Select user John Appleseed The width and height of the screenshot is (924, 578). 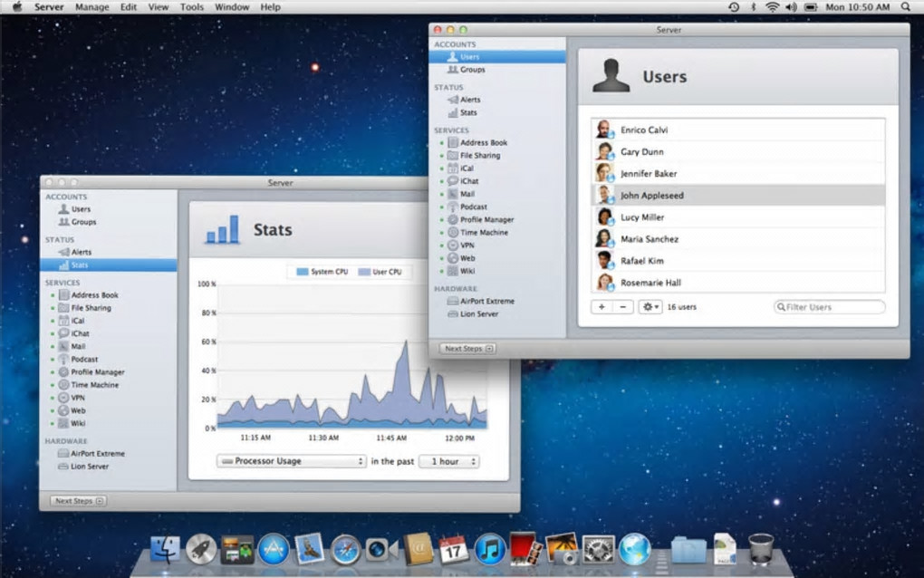(x=737, y=195)
